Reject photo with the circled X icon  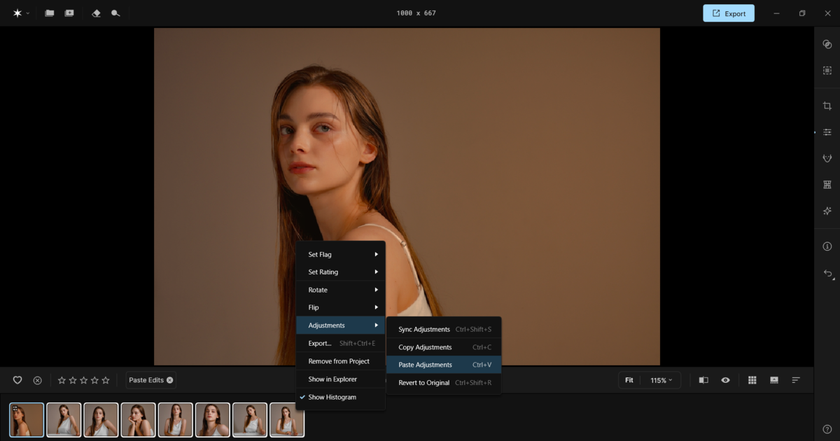pos(38,380)
